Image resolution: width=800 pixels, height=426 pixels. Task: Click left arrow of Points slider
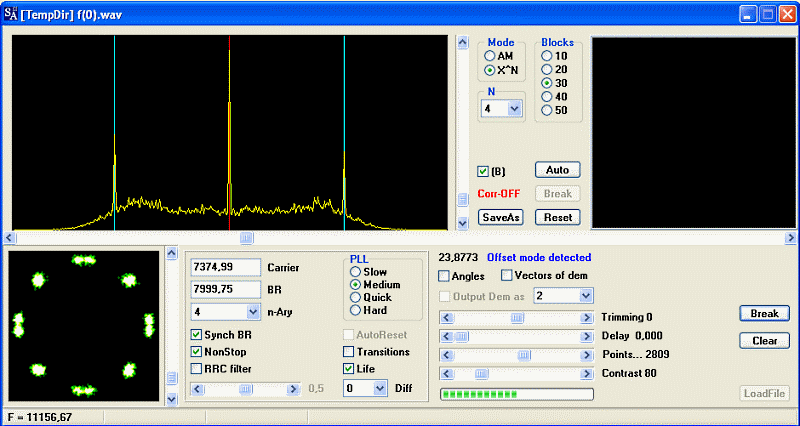tap(446, 355)
